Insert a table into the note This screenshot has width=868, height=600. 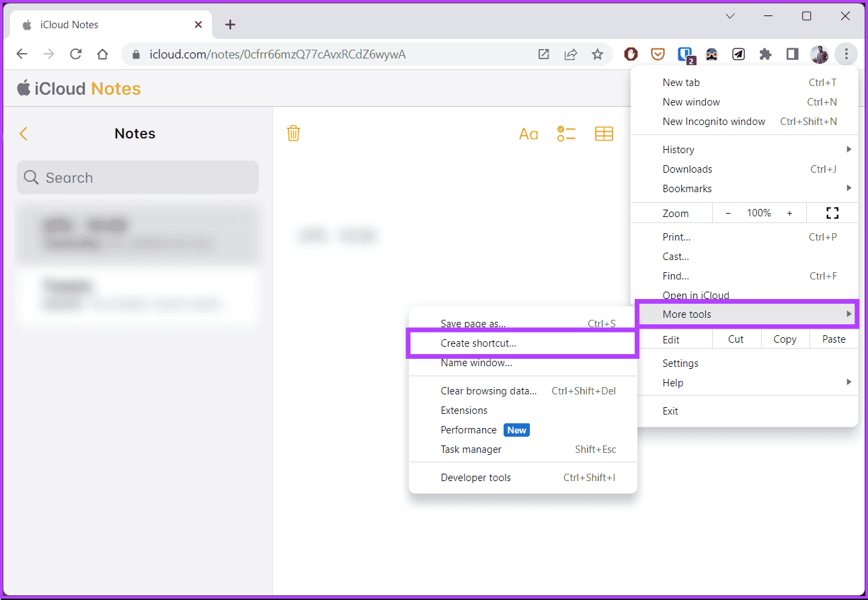(604, 134)
